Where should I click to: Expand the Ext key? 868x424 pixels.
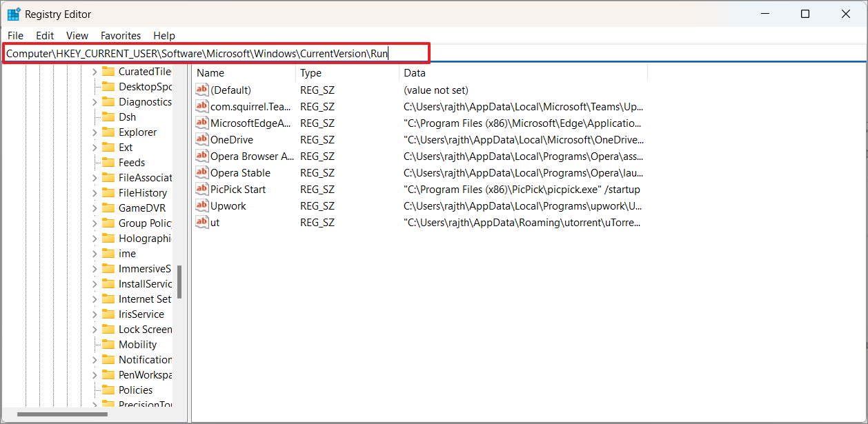(95, 148)
